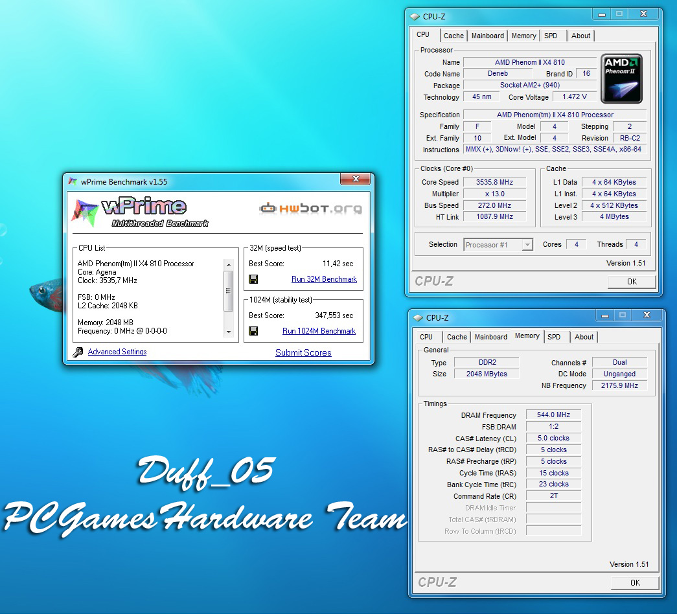Image resolution: width=677 pixels, height=616 pixels.
Task: Click the Revision value RB-C2
Action: pyautogui.click(x=630, y=138)
